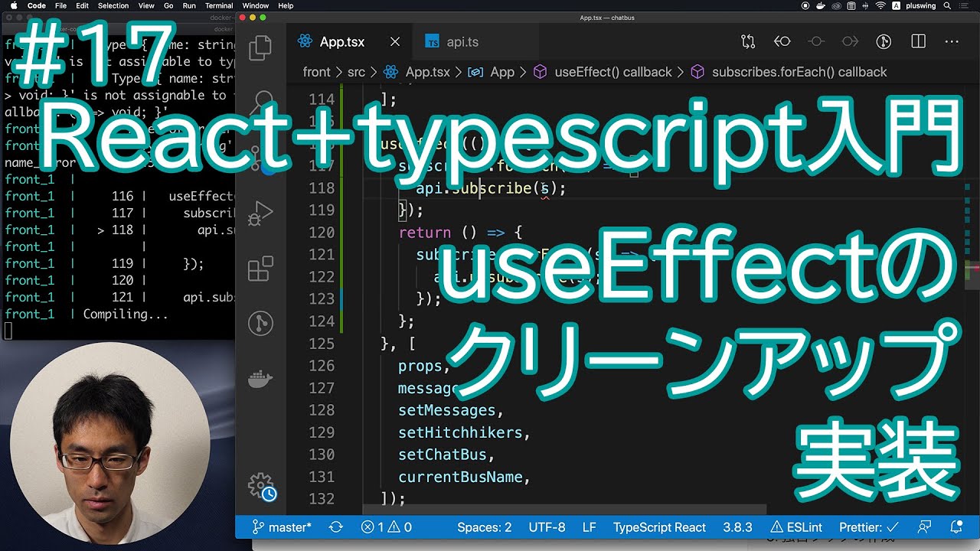Click the 'setHitchhikers,' code line

[464, 432]
